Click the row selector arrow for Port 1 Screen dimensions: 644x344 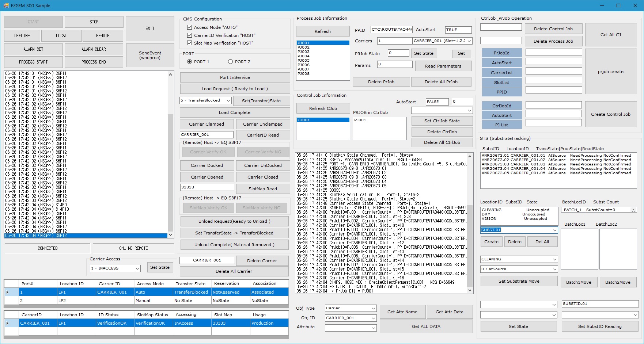(x=8, y=292)
